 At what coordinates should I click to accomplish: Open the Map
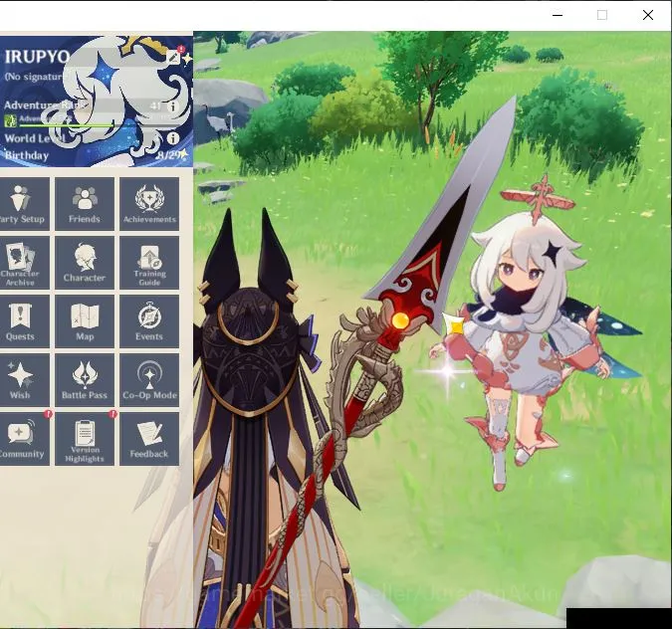click(x=85, y=321)
